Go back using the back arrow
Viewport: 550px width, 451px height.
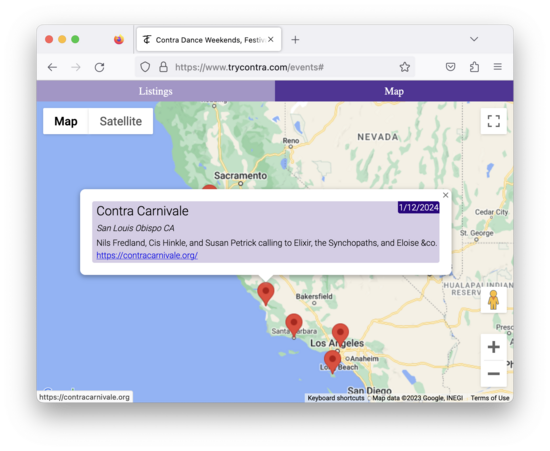click(52, 67)
